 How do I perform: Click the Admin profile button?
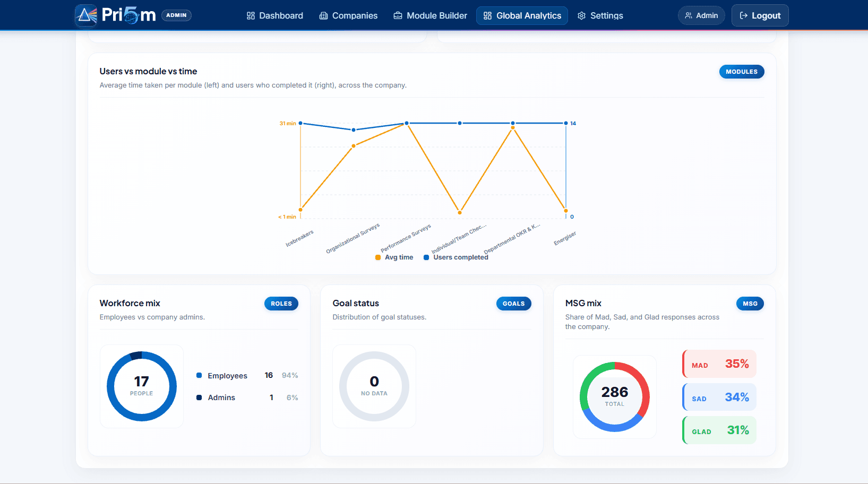click(x=701, y=15)
